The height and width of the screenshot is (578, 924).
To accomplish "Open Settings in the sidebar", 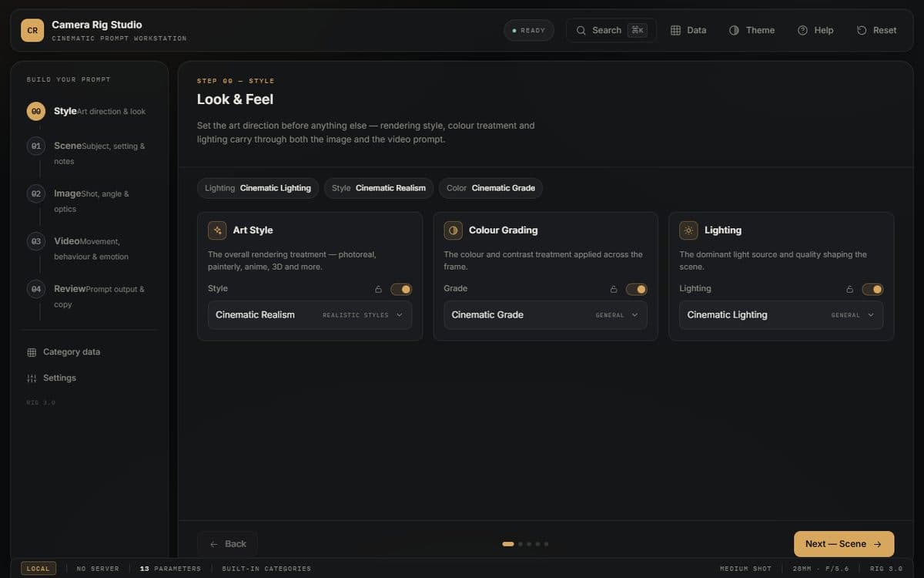I will (90, 378).
